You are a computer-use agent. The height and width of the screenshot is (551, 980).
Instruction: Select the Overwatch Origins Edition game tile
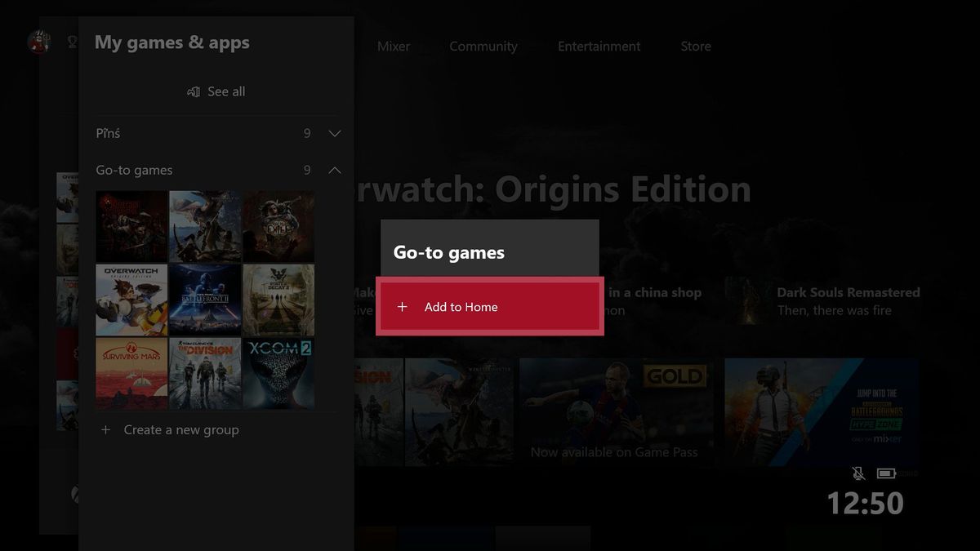(131, 300)
